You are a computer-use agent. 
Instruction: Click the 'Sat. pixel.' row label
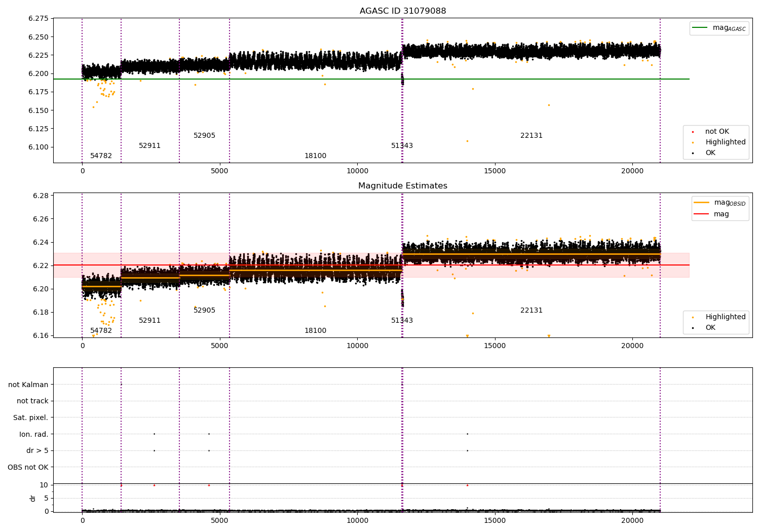[31, 418]
